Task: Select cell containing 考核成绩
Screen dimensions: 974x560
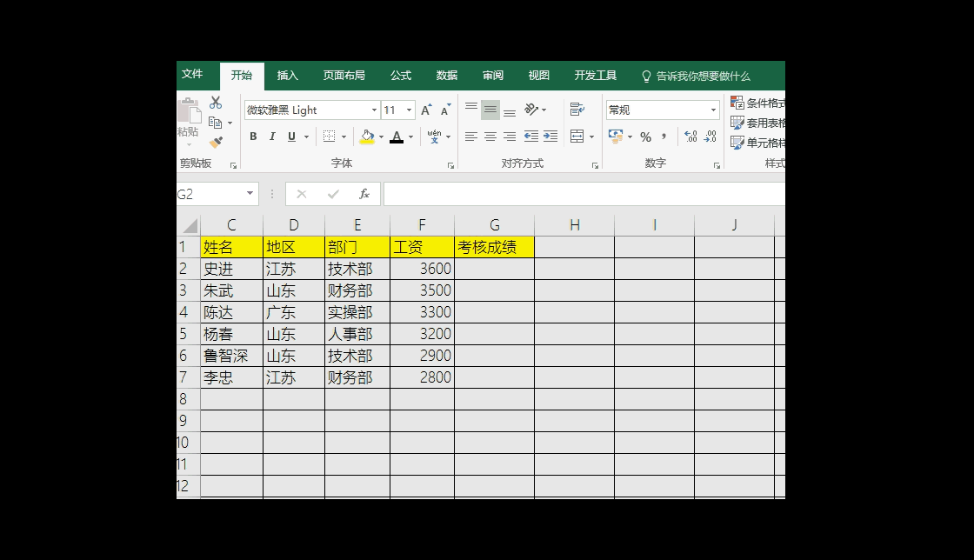Action: point(495,247)
